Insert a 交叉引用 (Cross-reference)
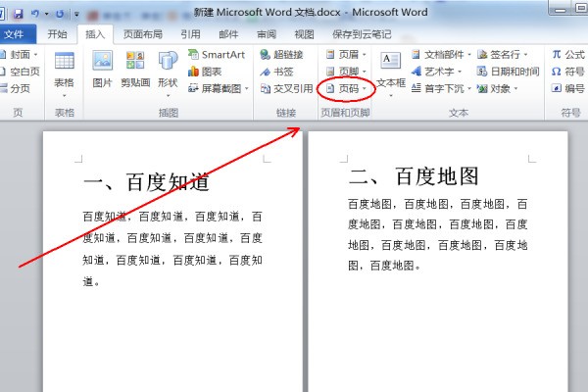The image size is (588, 392). (286, 88)
